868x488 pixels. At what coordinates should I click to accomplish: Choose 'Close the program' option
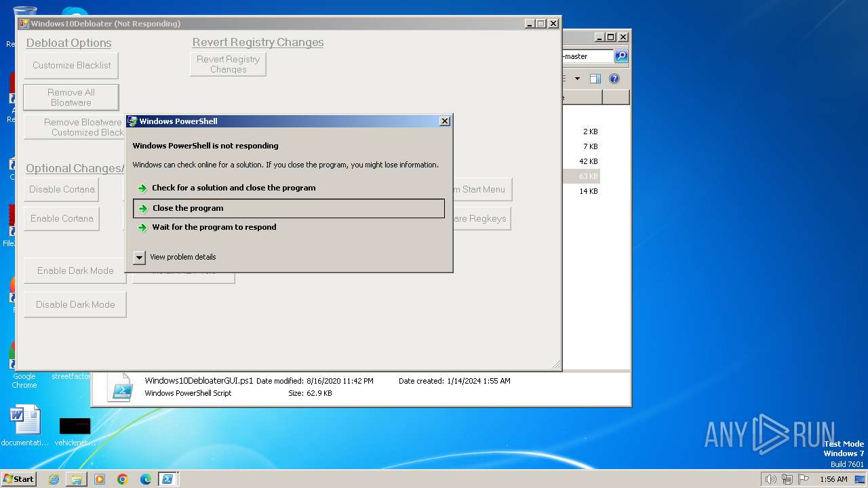coord(289,208)
